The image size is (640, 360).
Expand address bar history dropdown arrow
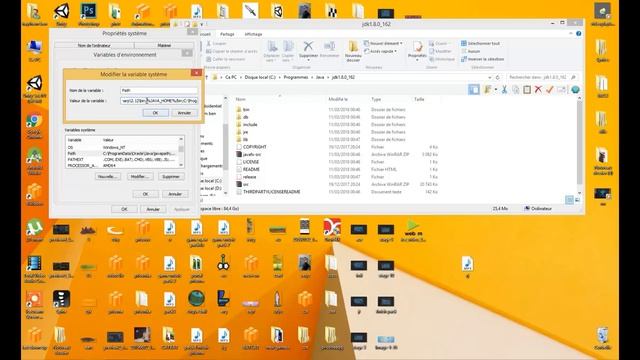pyautogui.click(x=489, y=77)
